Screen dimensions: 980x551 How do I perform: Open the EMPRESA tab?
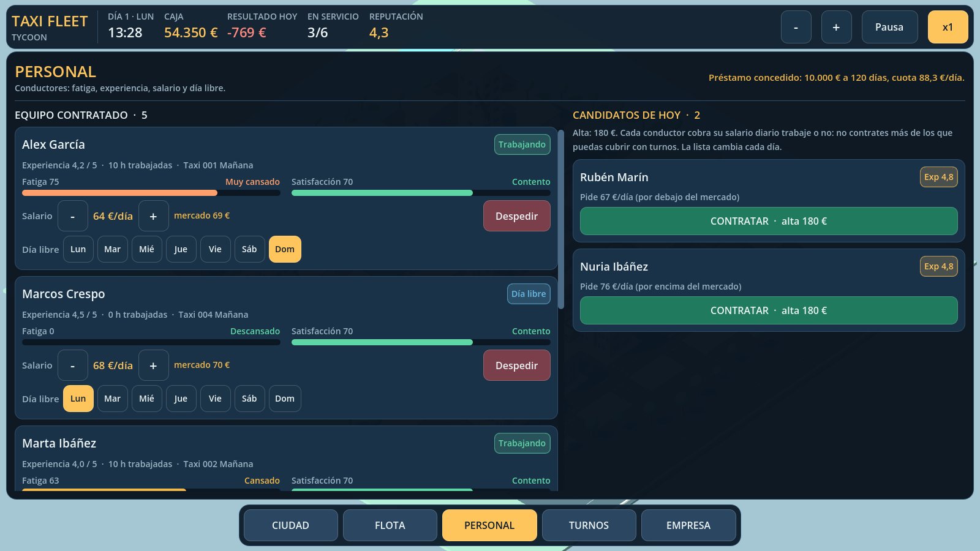(688, 525)
